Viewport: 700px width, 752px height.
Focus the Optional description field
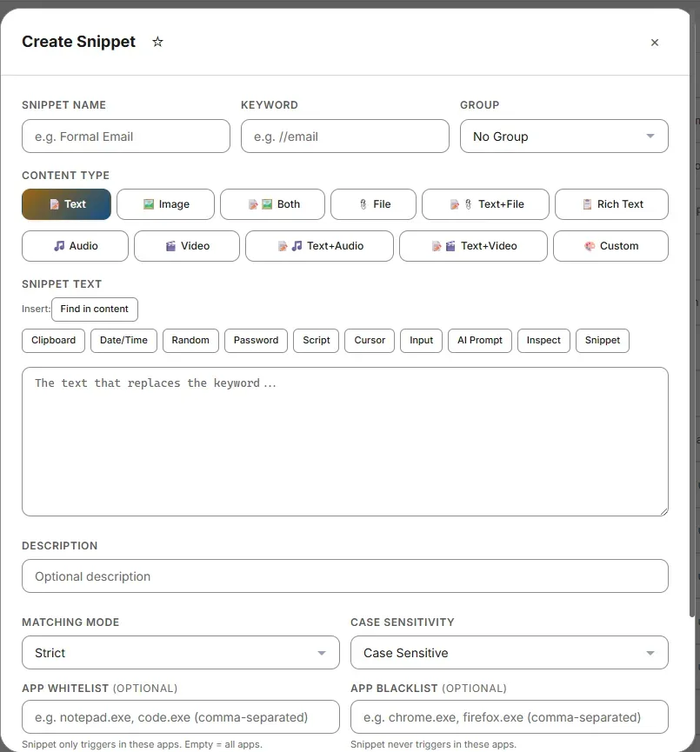345,576
